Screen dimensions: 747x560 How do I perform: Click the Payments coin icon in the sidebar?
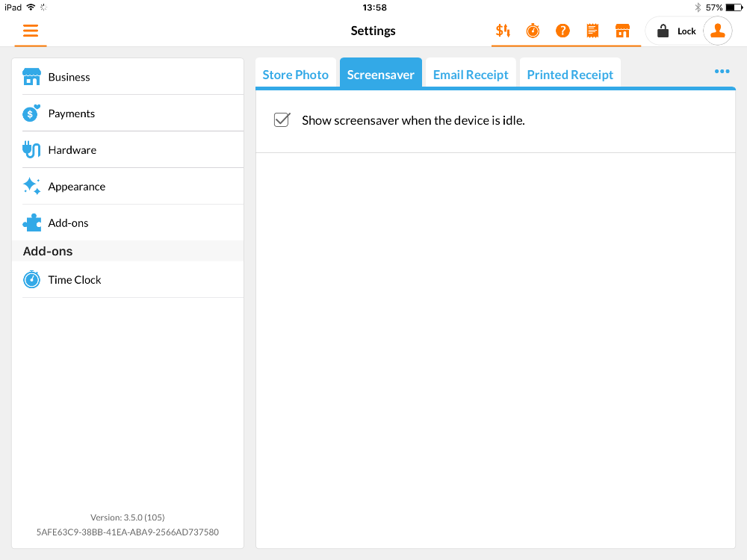[31, 113]
